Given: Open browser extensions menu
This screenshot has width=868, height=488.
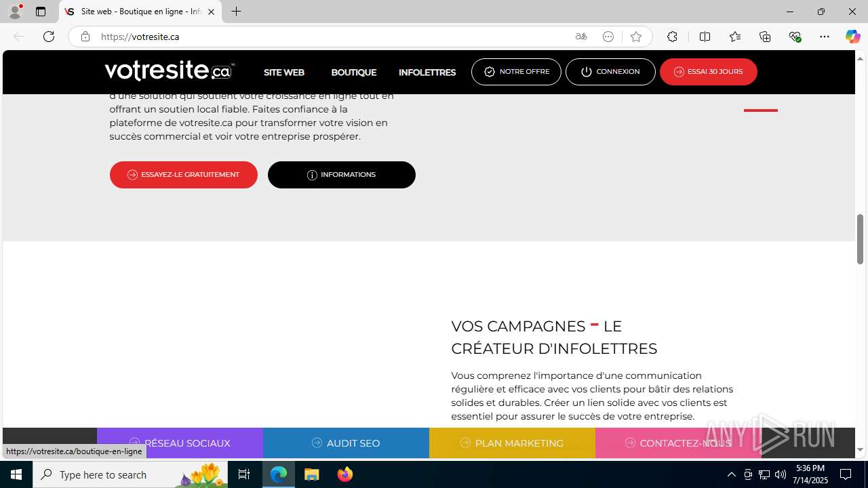Looking at the screenshot, I should 672,37.
